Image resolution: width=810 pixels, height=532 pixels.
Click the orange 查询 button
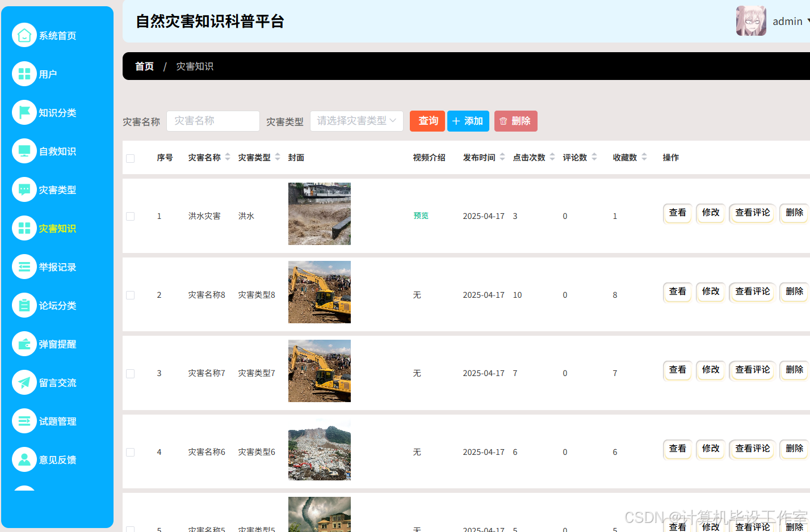[x=427, y=121]
